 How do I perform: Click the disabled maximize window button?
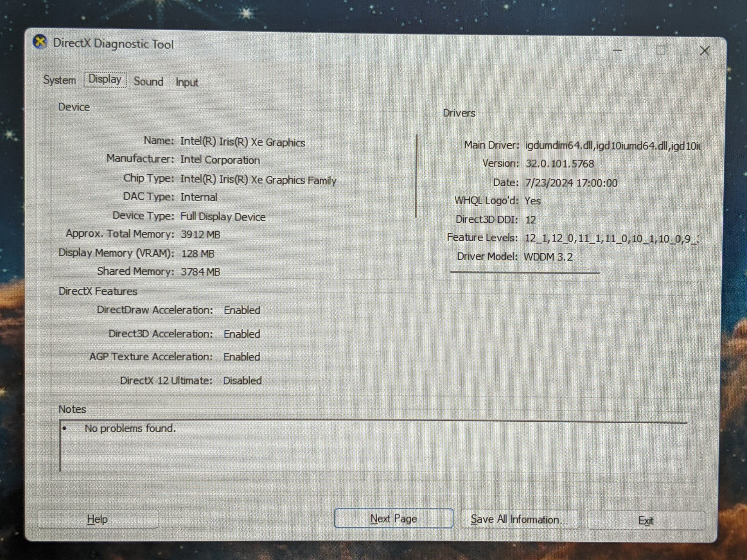pyautogui.click(x=660, y=50)
